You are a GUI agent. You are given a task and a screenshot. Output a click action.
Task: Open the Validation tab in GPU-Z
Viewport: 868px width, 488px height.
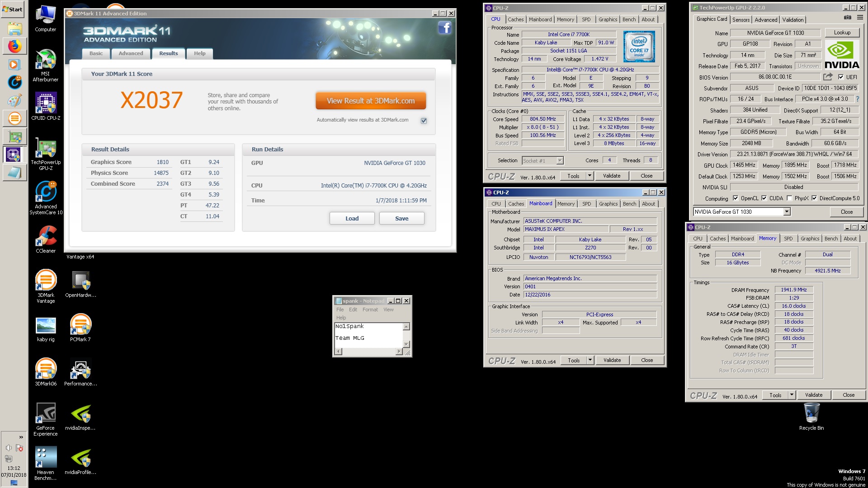[x=793, y=19]
